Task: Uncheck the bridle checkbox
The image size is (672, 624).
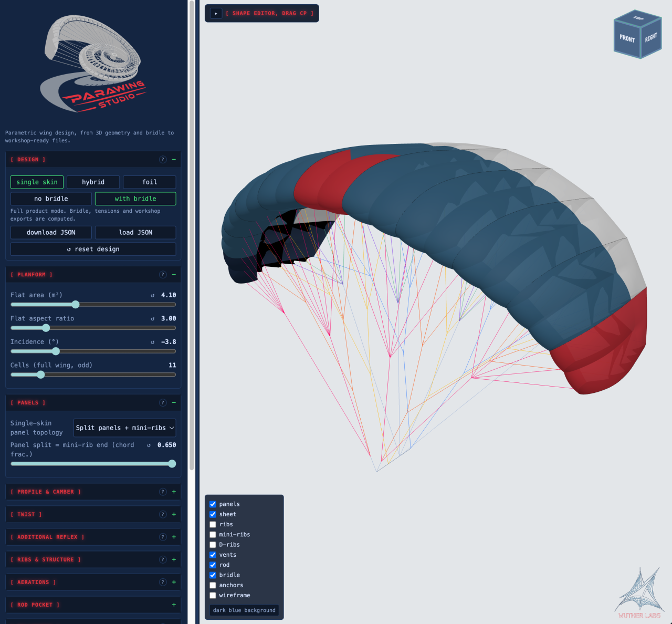Action: (x=213, y=575)
